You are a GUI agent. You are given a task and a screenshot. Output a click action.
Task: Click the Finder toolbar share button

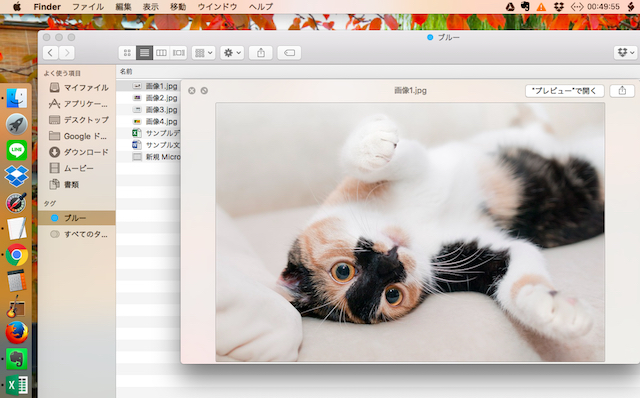(x=261, y=53)
